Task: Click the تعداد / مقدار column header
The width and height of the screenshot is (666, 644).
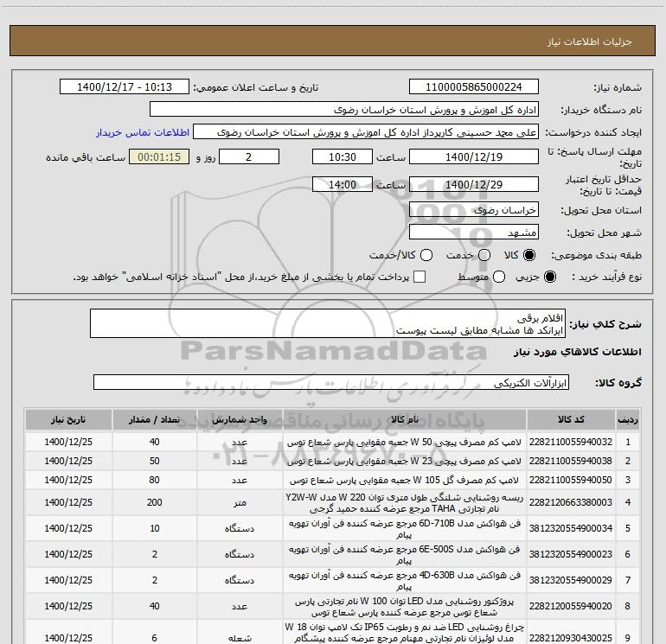Action: pos(155,420)
